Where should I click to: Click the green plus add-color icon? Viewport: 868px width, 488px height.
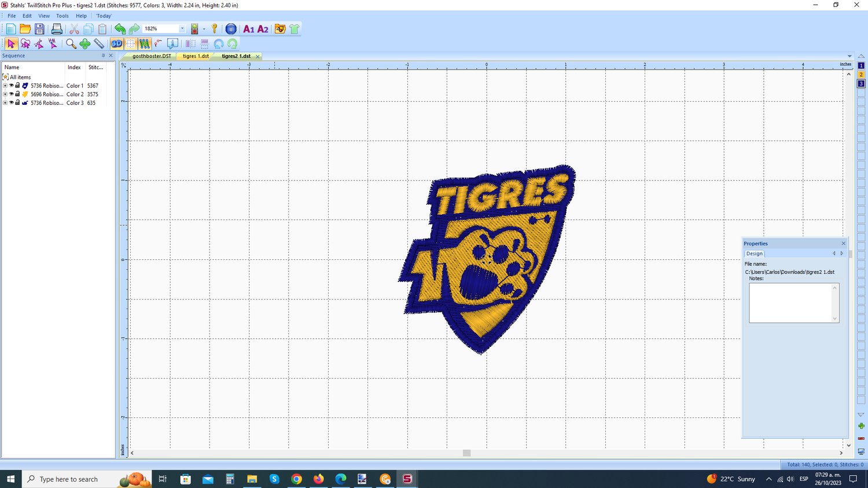(861, 426)
